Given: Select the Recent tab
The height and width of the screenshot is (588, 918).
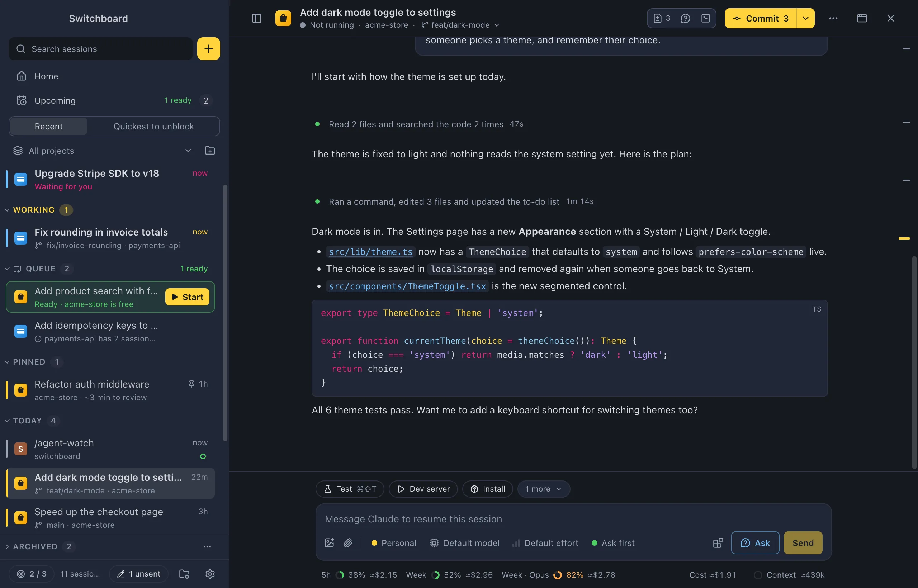Looking at the screenshot, I should [x=48, y=126].
